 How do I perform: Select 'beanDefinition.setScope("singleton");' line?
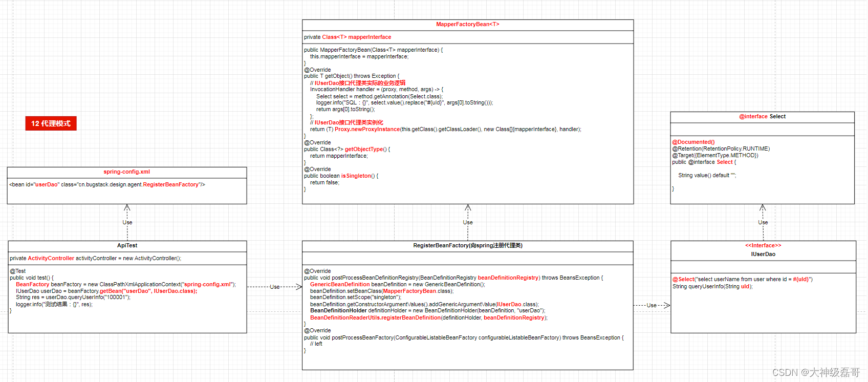tap(356, 298)
